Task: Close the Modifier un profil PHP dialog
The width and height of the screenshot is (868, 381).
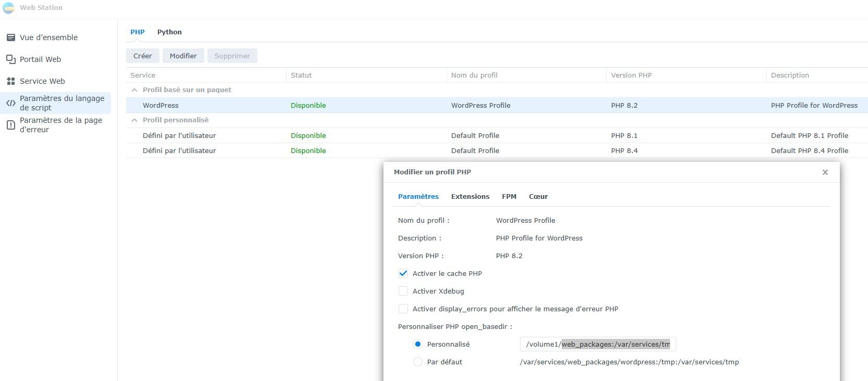Action: [x=825, y=172]
